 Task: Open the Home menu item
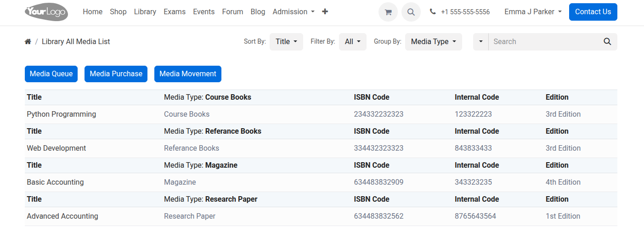(x=93, y=12)
